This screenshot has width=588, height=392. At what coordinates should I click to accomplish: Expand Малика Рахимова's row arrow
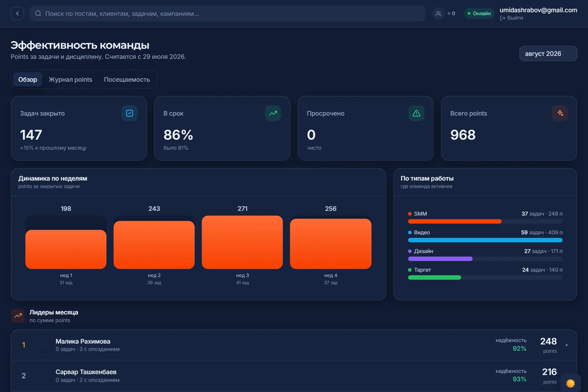point(567,345)
